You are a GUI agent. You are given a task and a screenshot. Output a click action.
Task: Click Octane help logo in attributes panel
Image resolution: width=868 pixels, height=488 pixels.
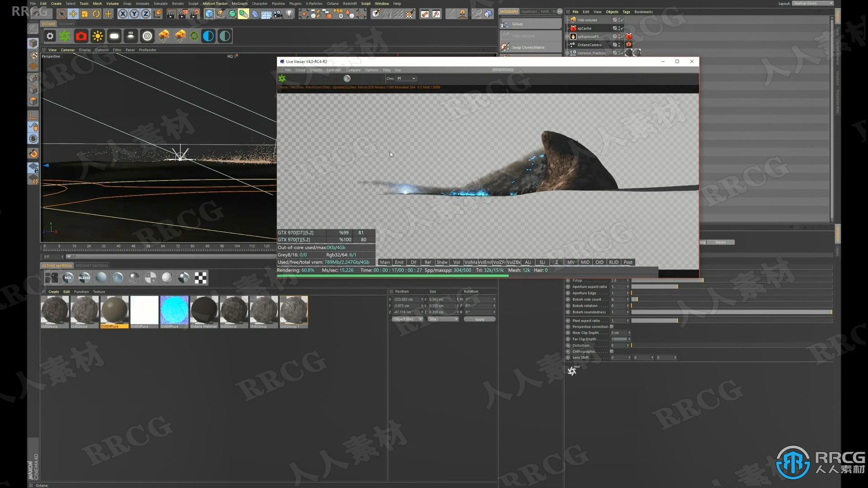[572, 371]
